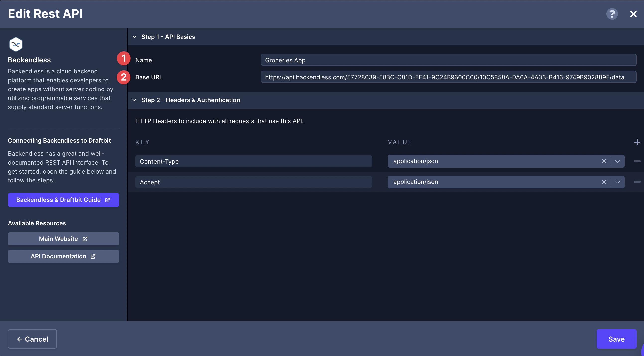Open the Main Website resource
The image size is (644, 356).
click(x=63, y=239)
